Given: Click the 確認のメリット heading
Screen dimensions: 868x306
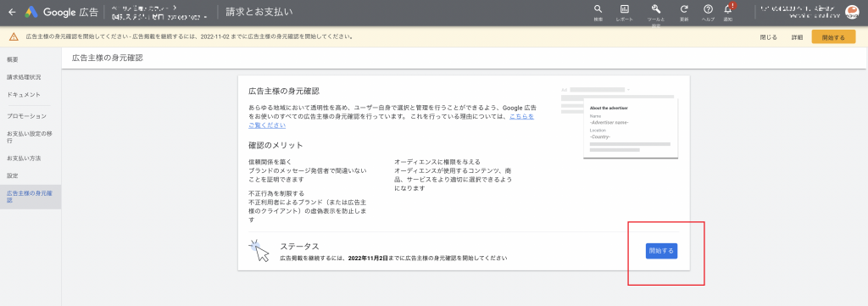Looking at the screenshot, I should 275,145.
